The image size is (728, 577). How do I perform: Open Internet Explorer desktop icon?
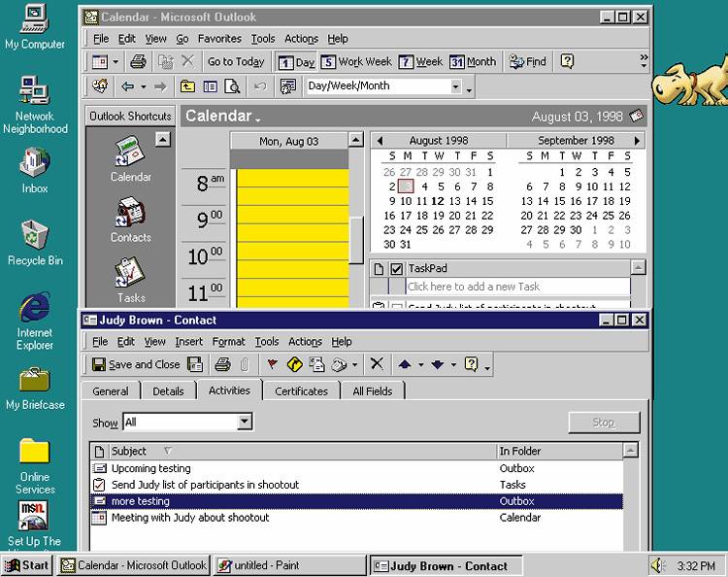click(35, 321)
